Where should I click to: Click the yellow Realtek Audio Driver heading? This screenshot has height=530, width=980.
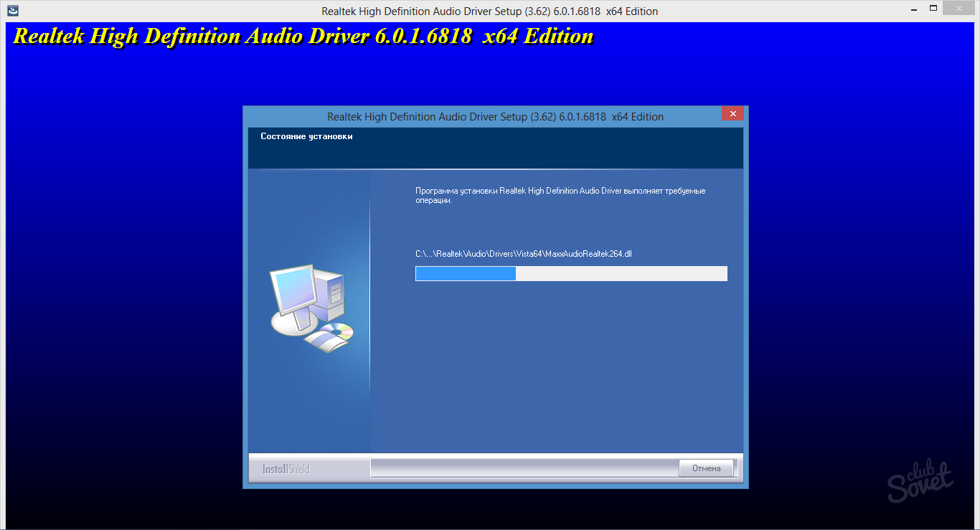(303, 36)
